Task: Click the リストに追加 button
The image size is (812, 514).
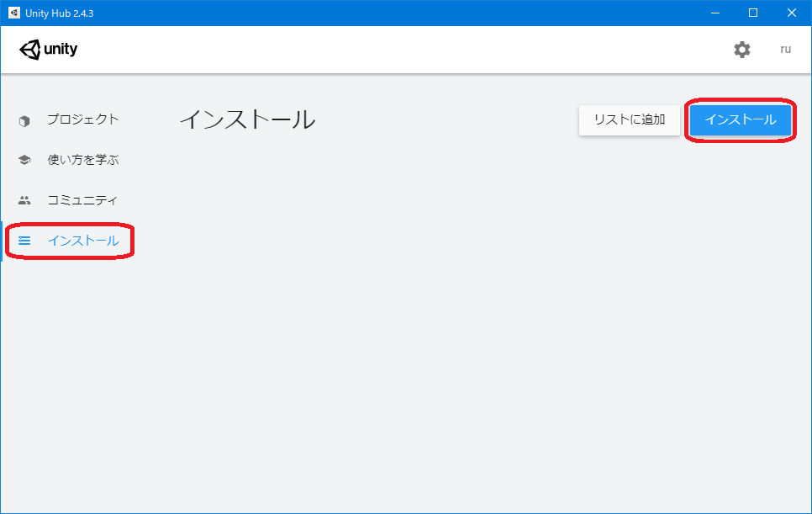Action: (x=630, y=119)
